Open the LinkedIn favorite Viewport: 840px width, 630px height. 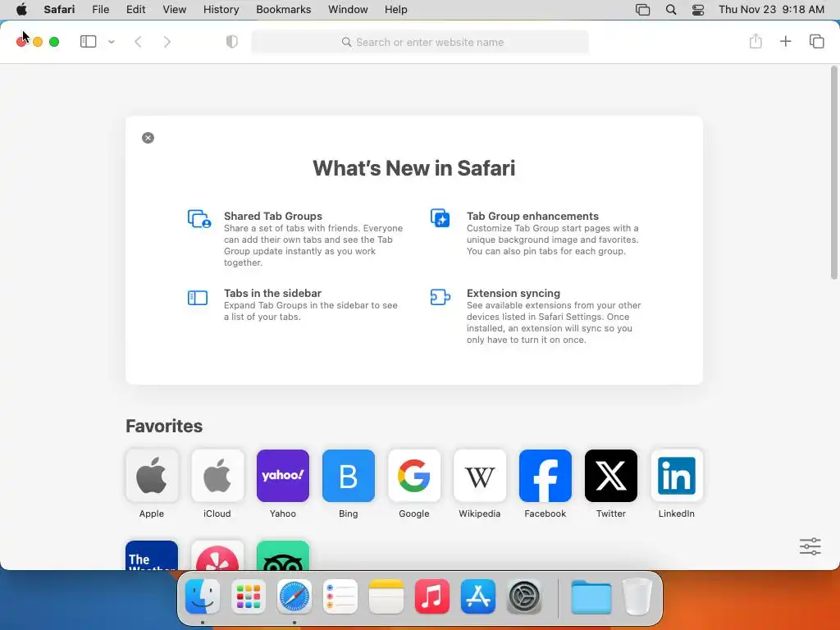[677, 476]
